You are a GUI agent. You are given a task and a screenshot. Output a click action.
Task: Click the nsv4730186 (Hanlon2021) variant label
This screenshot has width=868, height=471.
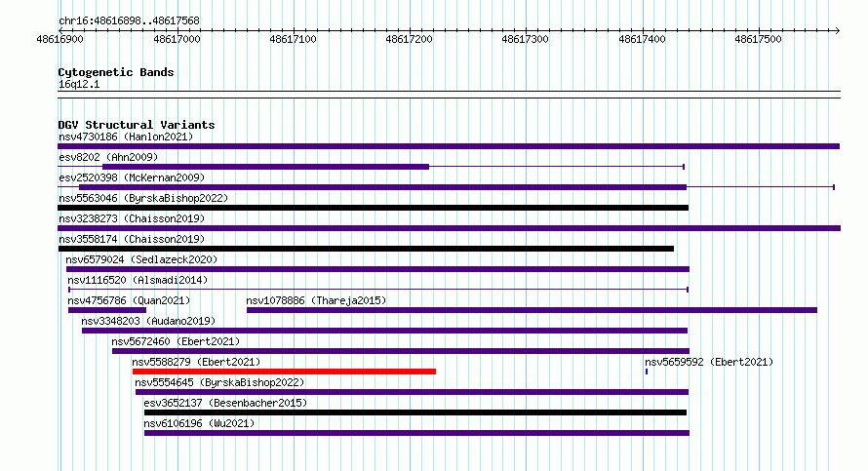126,137
